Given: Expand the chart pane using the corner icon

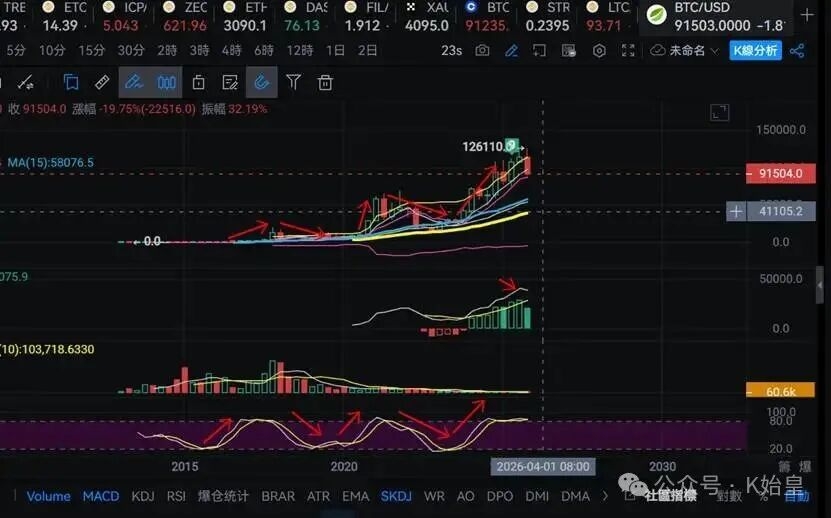Looking at the screenshot, I should pyautogui.click(x=719, y=113).
